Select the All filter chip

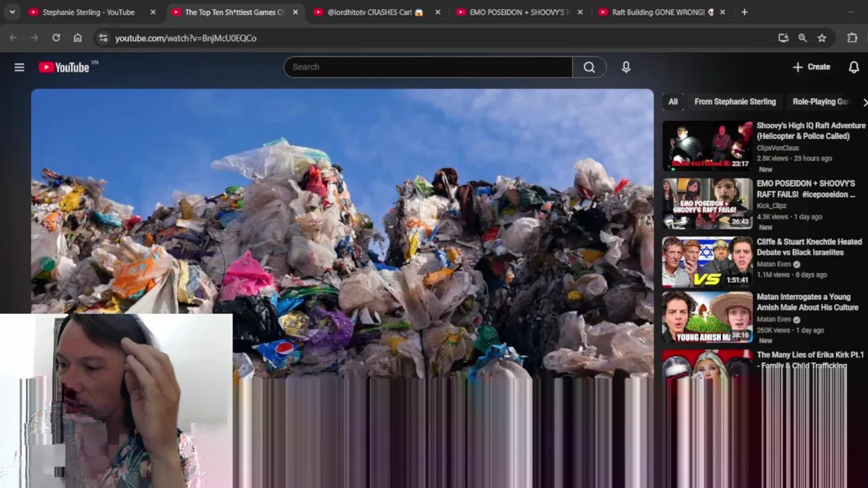click(673, 102)
